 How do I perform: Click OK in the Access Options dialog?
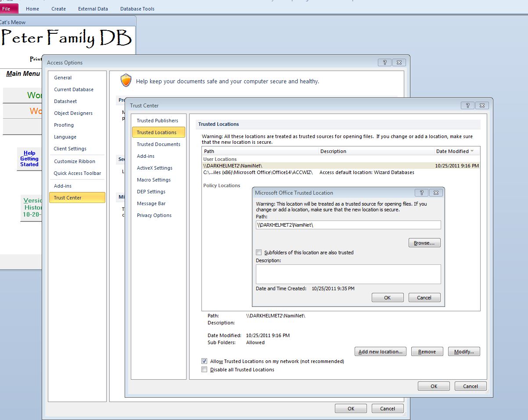click(x=351, y=409)
